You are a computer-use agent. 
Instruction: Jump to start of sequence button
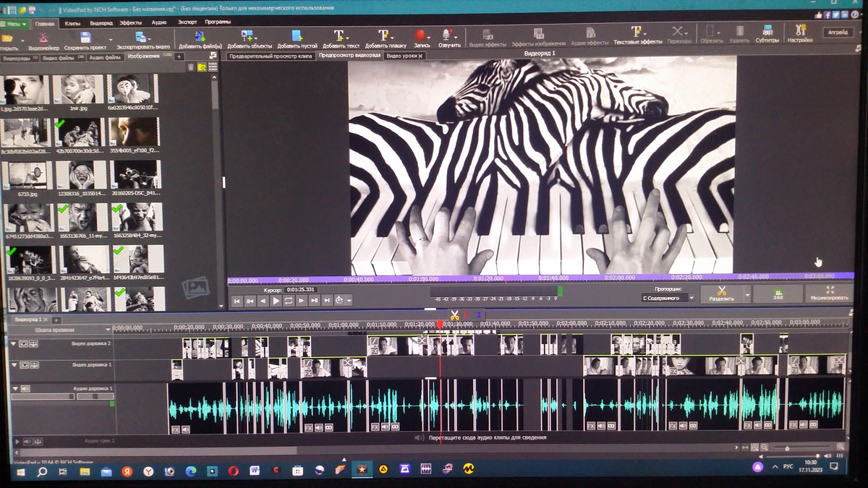[237, 301]
